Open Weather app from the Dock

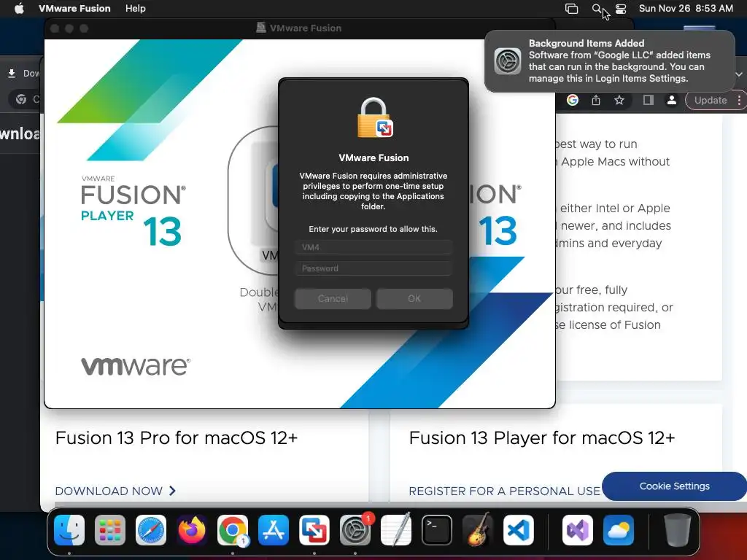(x=619, y=530)
